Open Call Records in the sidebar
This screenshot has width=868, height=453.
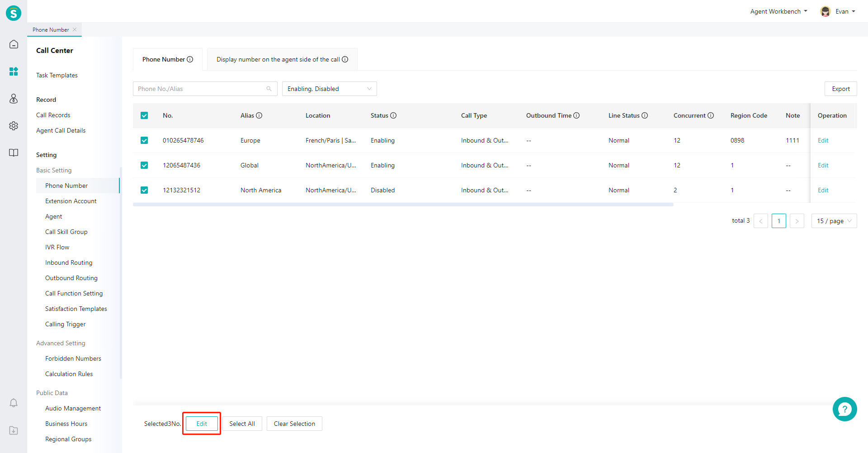(x=53, y=115)
